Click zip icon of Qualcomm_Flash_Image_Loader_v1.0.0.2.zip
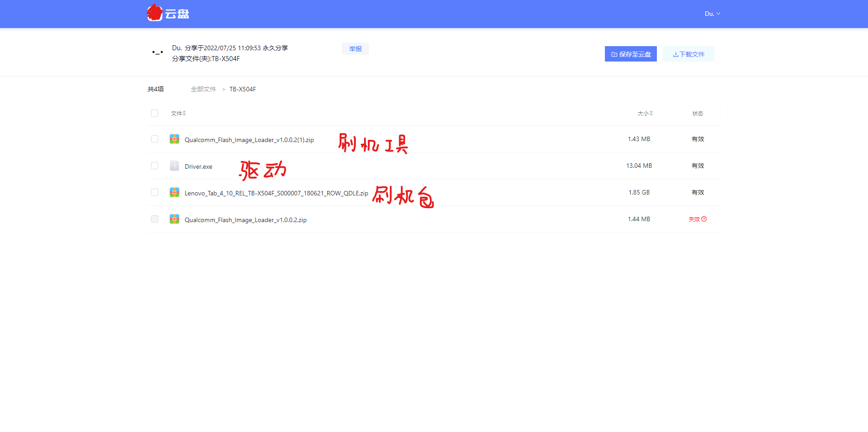Screen dimensions: 868x432 (175, 219)
